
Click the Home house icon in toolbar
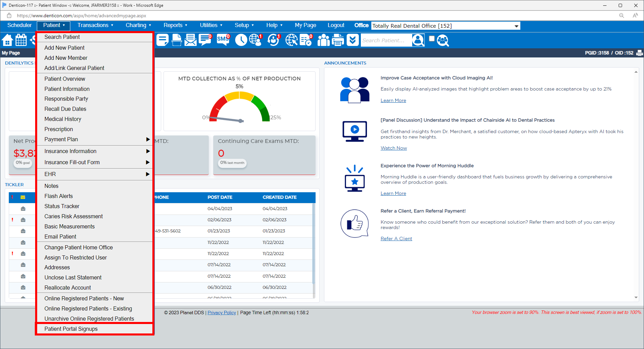coord(7,40)
